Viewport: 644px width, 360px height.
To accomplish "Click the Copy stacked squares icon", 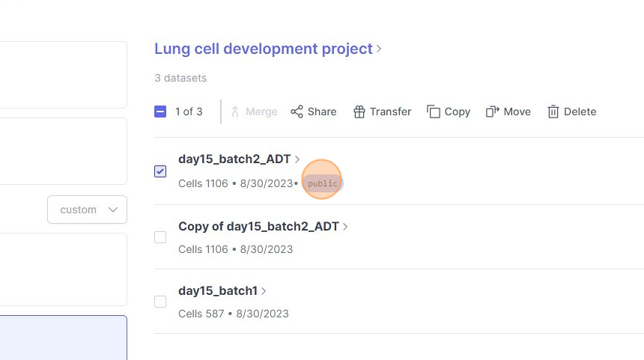I will pyautogui.click(x=434, y=112).
